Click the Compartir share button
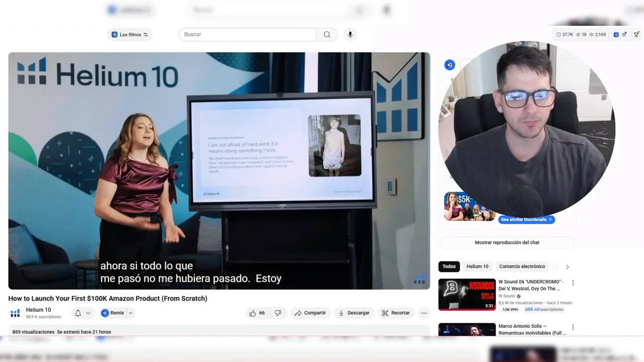This screenshot has height=362, width=644. [x=310, y=313]
